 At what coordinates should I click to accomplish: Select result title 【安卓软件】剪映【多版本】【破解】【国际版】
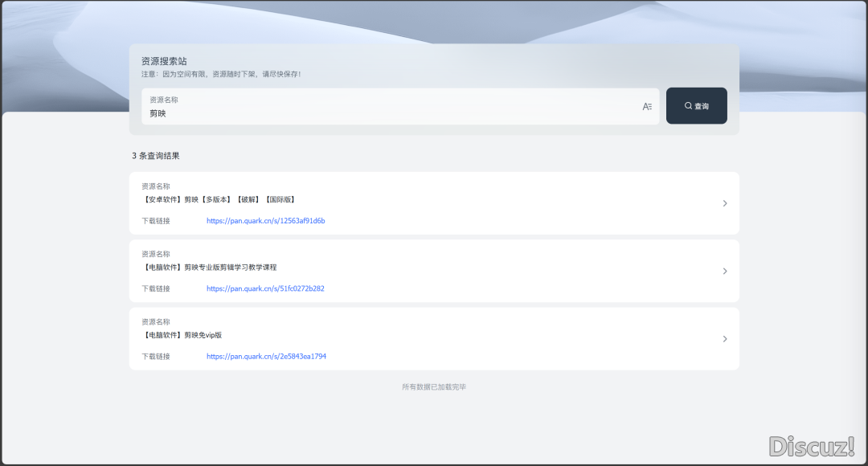pyautogui.click(x=219, y=200)
